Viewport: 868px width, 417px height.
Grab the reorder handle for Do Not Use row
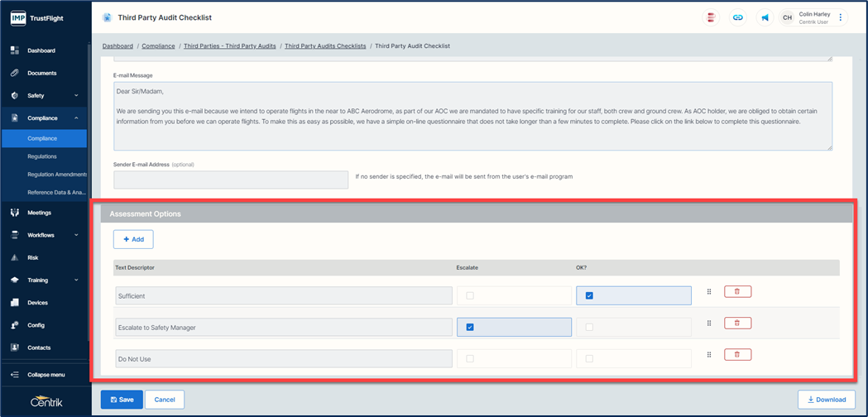tap(709, 355)
